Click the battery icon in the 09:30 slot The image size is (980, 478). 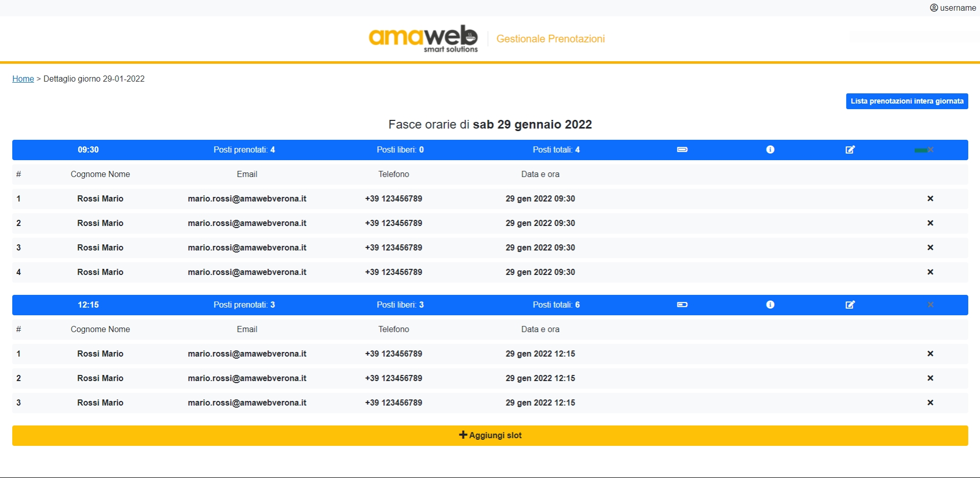click(682, 149)
